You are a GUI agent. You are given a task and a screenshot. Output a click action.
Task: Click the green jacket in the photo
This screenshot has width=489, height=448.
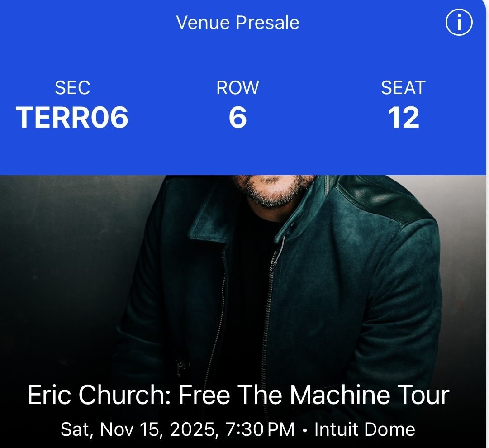(359, 281)
